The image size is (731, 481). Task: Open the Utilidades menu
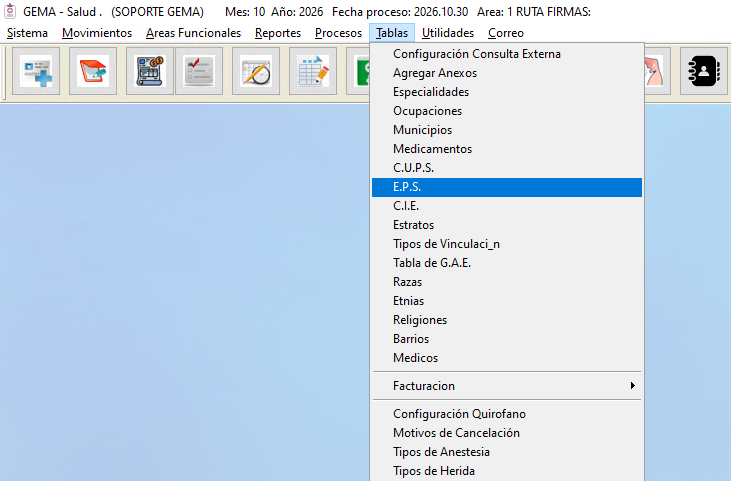tap(448, 33)
